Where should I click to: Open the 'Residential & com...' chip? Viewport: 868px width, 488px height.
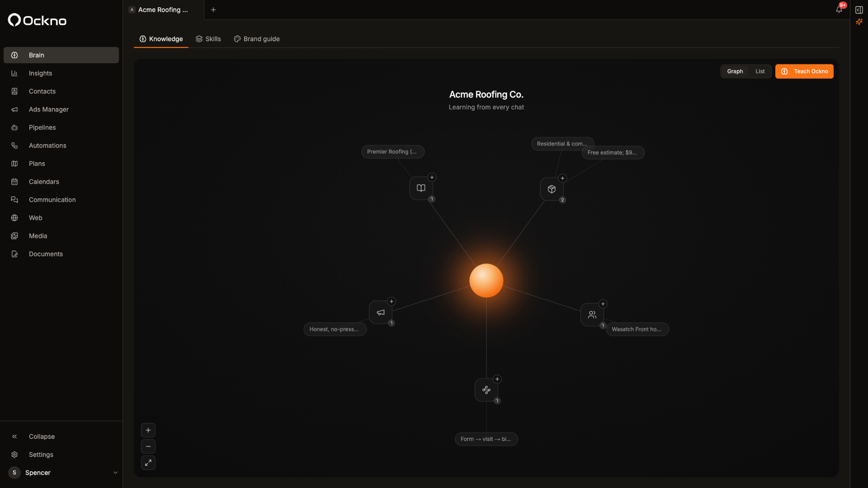coord(561,144)
